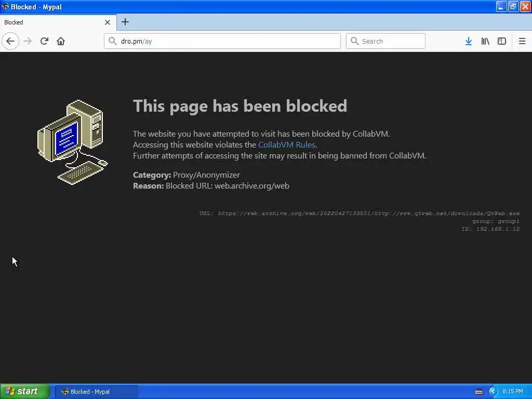Open a new tab with plus button
The image size is (532, 399).
coord(125,22)
